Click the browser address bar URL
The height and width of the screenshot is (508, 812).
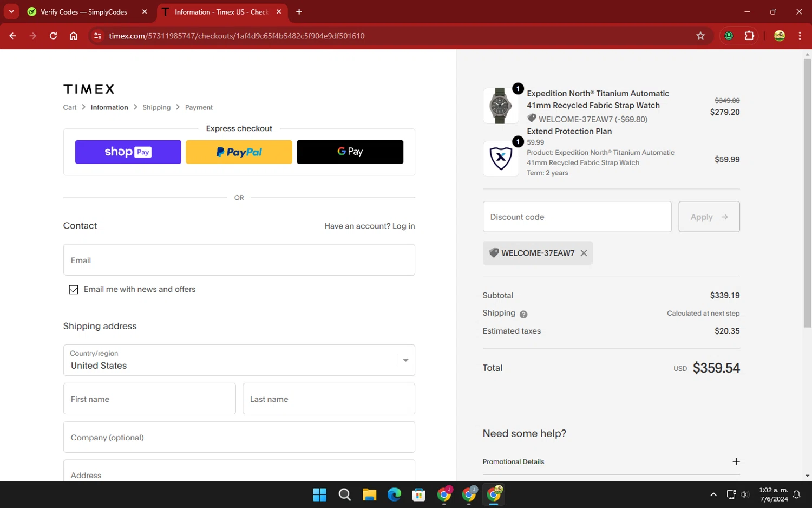[237, 36]
